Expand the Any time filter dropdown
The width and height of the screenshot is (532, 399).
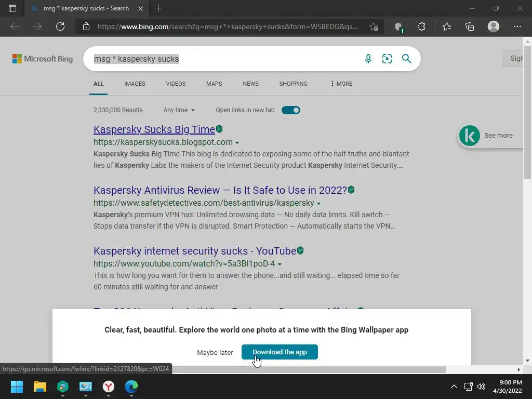(x=179, y=110)
